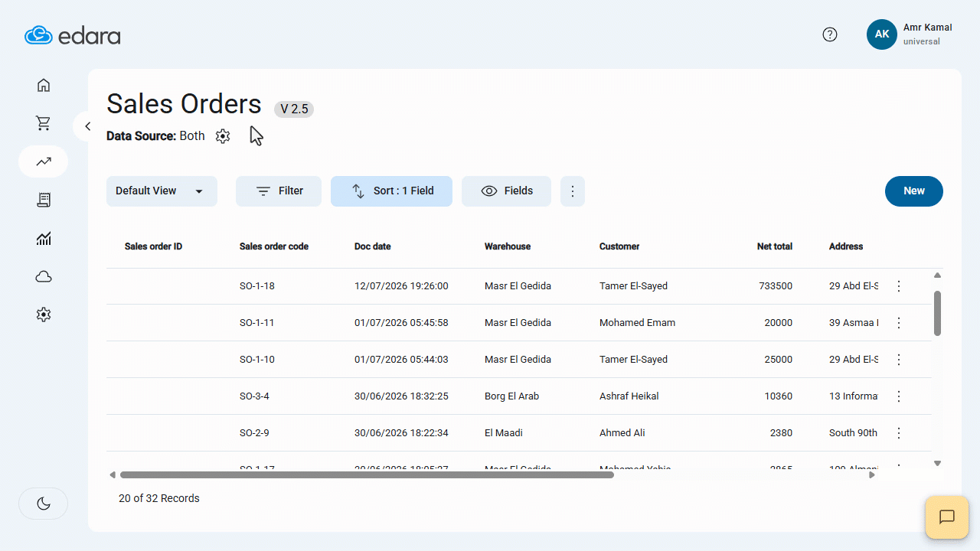Open the Filter button
980x551 pixels.
279,191
